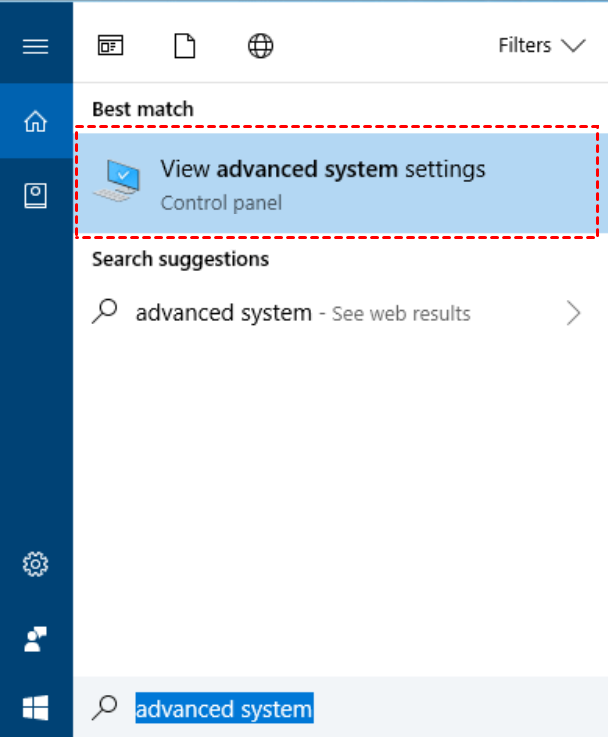
Task: Select the 'advanced system' search suggestion
Action: tap(224, 313)
